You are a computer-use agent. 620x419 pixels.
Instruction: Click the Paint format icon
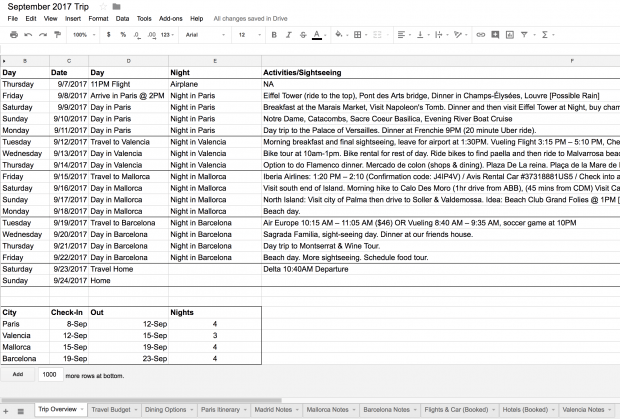point(56,34)
